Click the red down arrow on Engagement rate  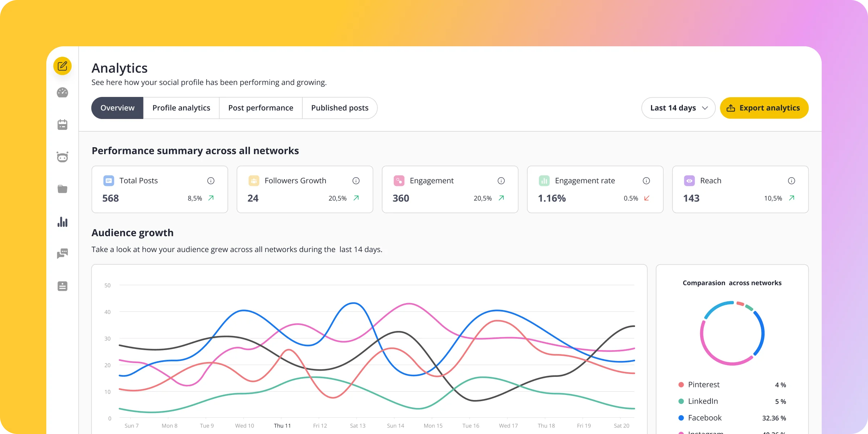click(x=647, y=198)
